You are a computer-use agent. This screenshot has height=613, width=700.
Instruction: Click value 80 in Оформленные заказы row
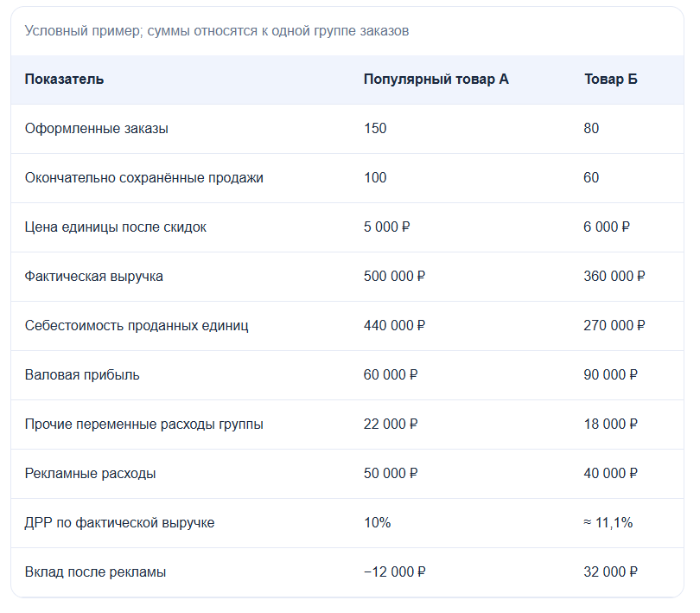tap(591, 129)
